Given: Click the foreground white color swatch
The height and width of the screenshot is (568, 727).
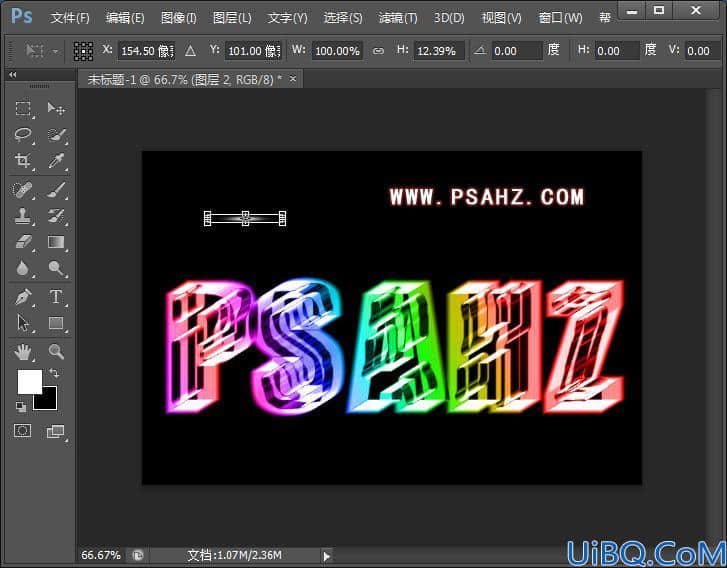Looking at the screenshot, I should coord(30,382).
